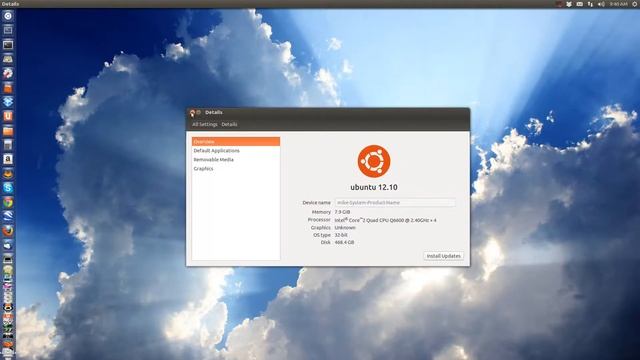Click the Ubuntu logo in Details
Screen dimensions: 640x360
(374, 161)
